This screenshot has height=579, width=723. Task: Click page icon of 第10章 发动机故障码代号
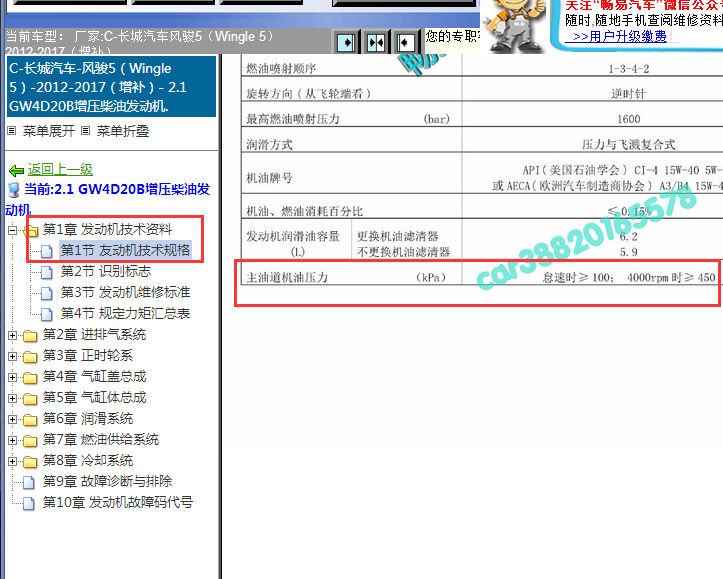[x=29, y=503]
